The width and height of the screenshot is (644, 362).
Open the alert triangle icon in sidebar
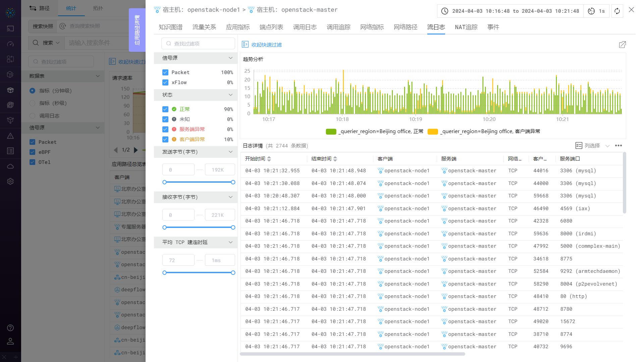(10, 136)
